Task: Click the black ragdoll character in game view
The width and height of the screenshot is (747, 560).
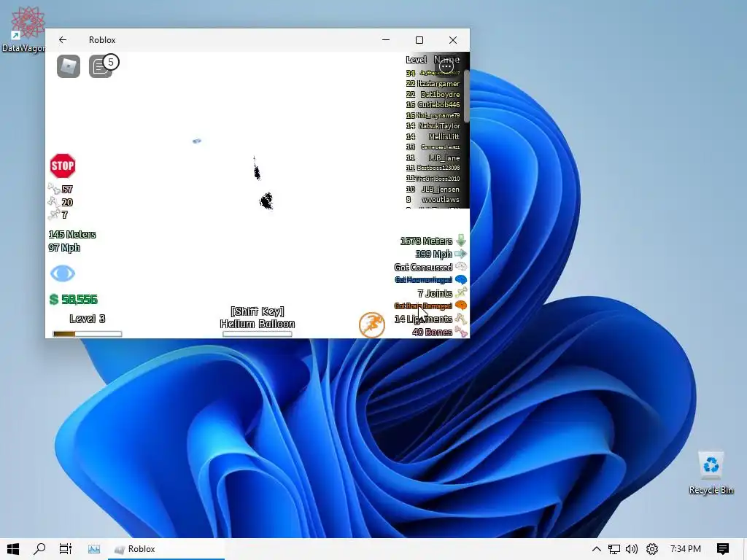Action: tap(266, 201)
